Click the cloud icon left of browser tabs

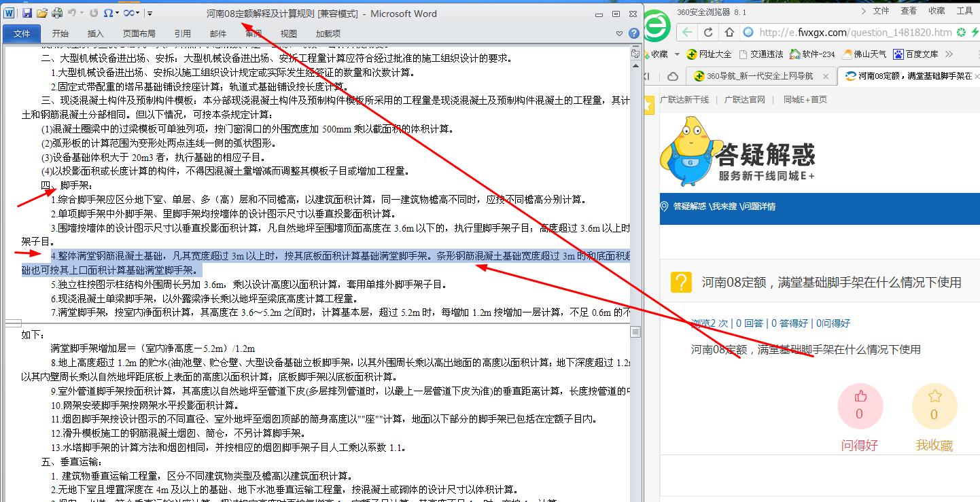[x=673, y=76]
